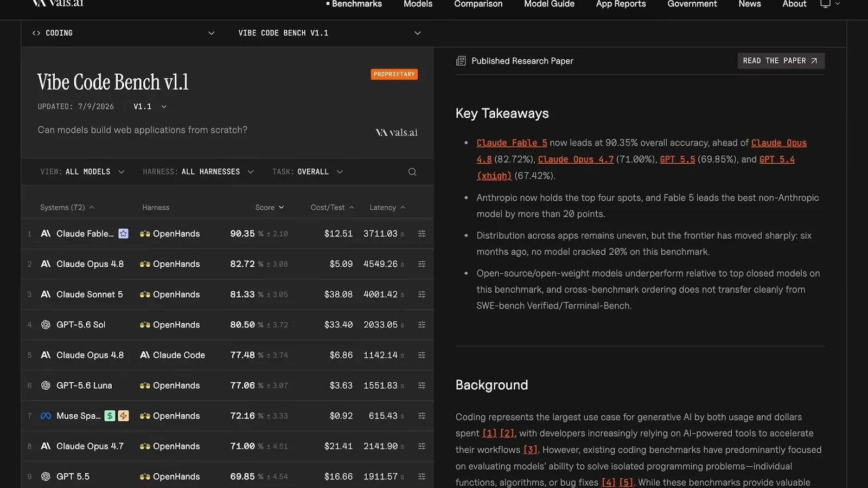Image resolution: width=868 pixels, height=488 pixels.
Task: Expand the Harness: All Harnesses filter
Action: (x=198, y=172)
